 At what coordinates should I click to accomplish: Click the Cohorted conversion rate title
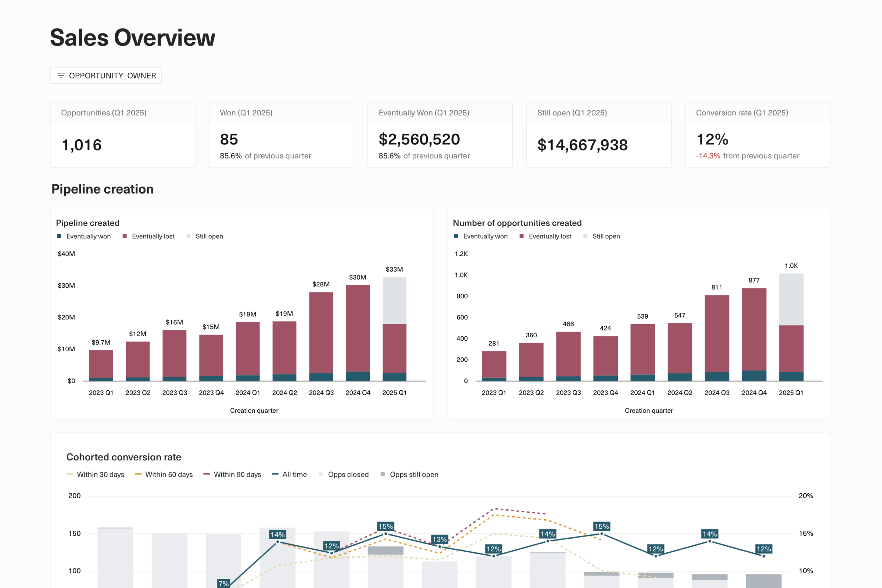pos(124,457)
